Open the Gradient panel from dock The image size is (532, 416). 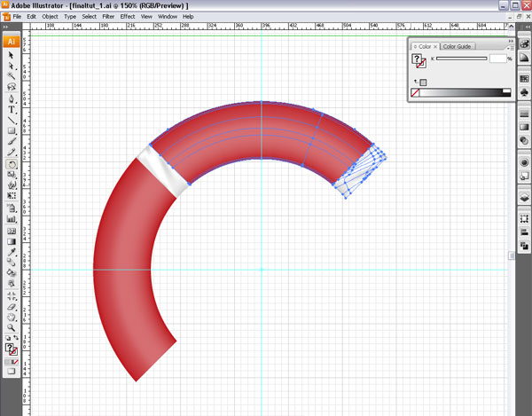524,127
